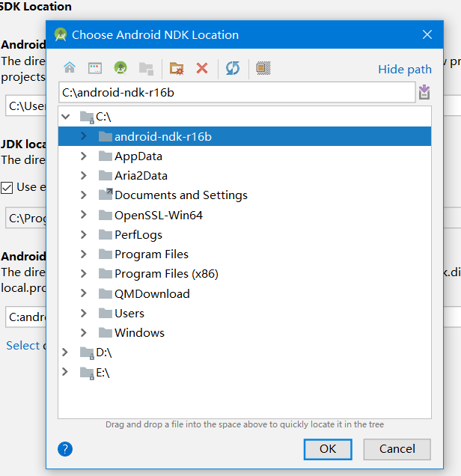Select Program Files folder row

tap(245, 254)
